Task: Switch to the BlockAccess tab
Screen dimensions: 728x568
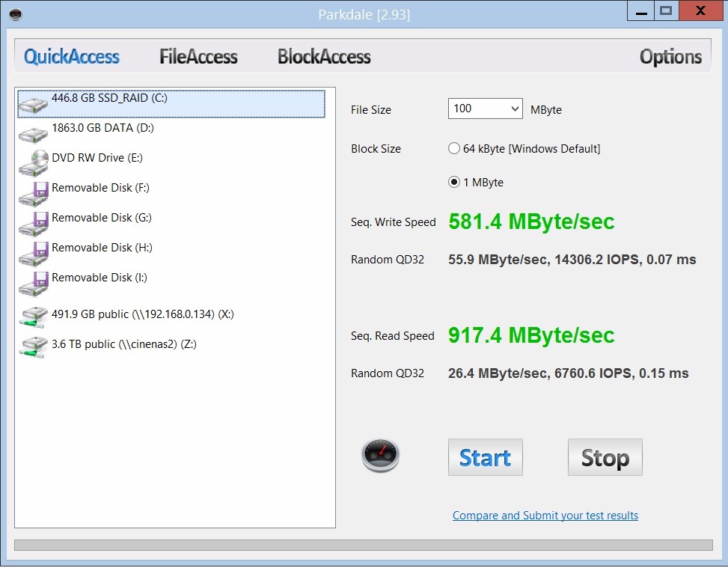Action: pos(324,57)
